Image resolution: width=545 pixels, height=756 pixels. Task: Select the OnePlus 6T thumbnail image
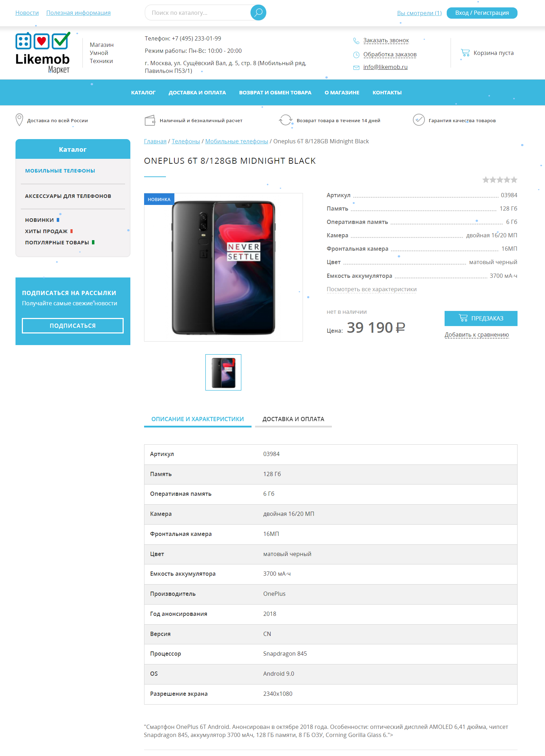tap(223, 373)
